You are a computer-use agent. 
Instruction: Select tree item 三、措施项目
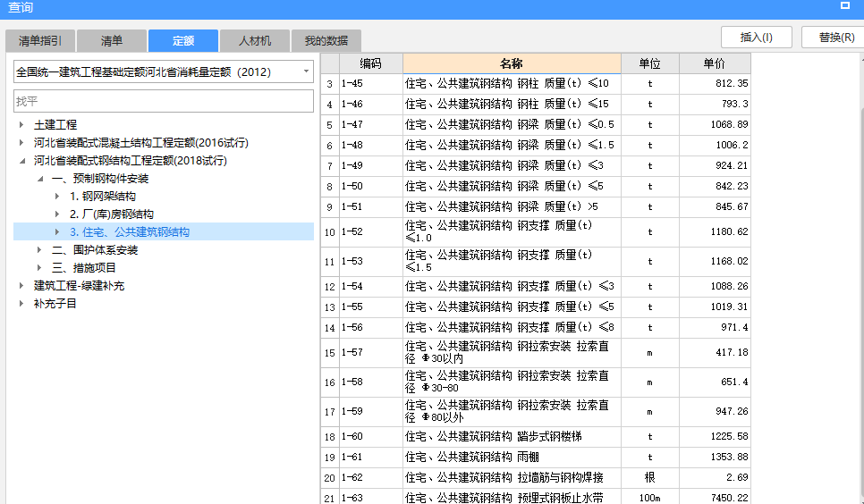(84, 268)
